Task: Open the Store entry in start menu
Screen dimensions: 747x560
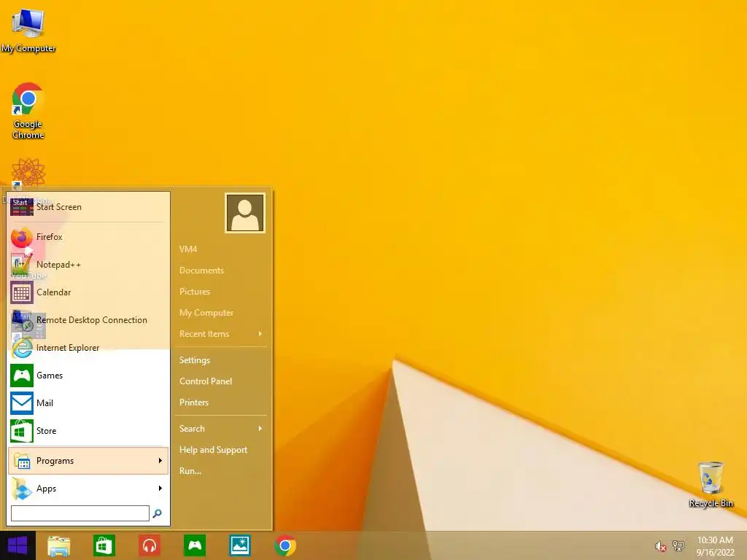Action: [88, 430]
